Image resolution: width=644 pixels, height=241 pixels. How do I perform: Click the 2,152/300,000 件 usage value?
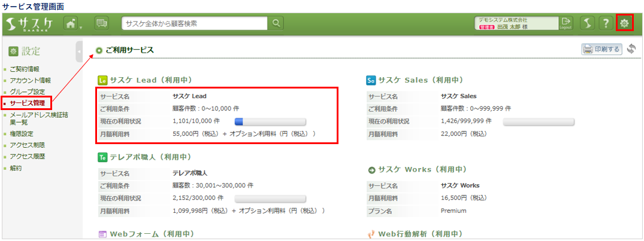pos(198,198)
